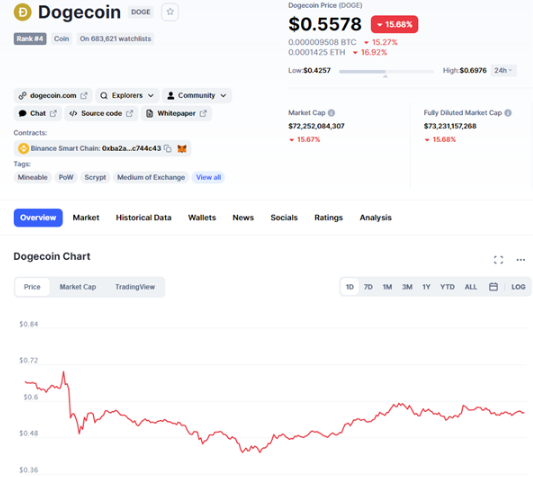Set chart range to 7D
The height and width of the screenshot is (477, 533).
368,287
